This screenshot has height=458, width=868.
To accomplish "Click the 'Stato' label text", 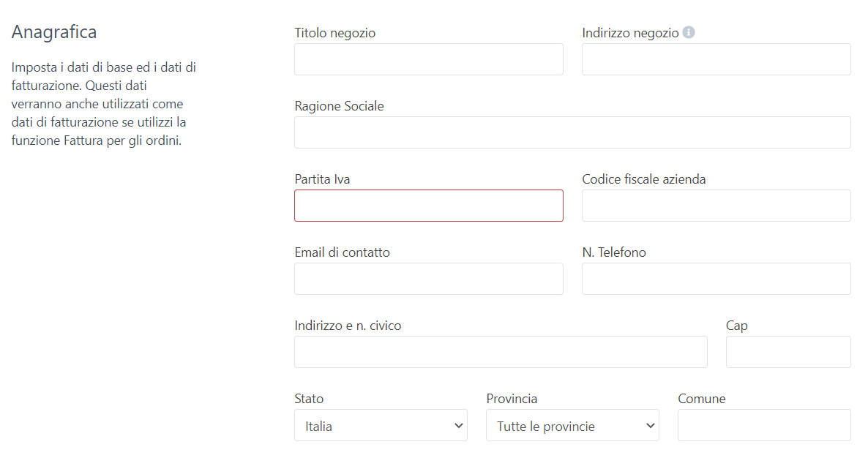I will 309,399.
